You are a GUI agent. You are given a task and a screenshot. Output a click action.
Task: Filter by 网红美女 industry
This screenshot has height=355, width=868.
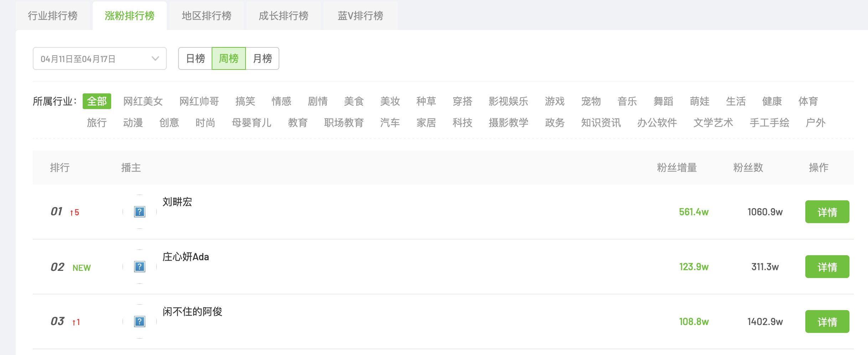143,101
